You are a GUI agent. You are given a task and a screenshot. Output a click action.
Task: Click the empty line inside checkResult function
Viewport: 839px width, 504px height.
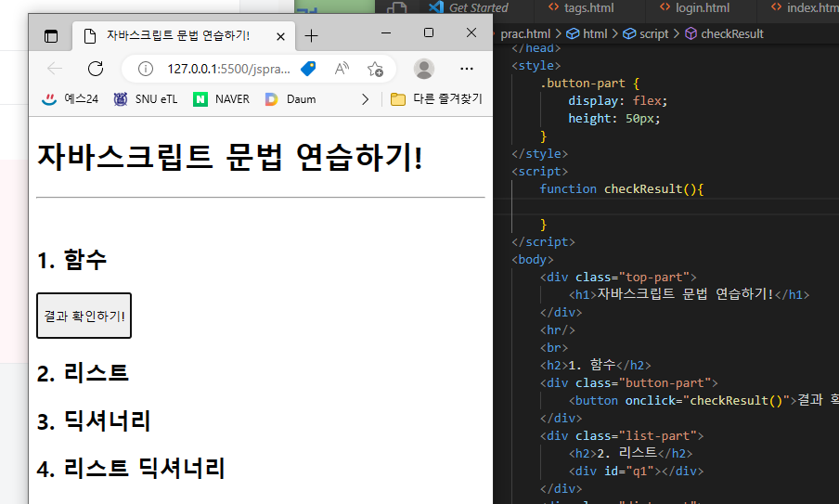click(666, 207)
